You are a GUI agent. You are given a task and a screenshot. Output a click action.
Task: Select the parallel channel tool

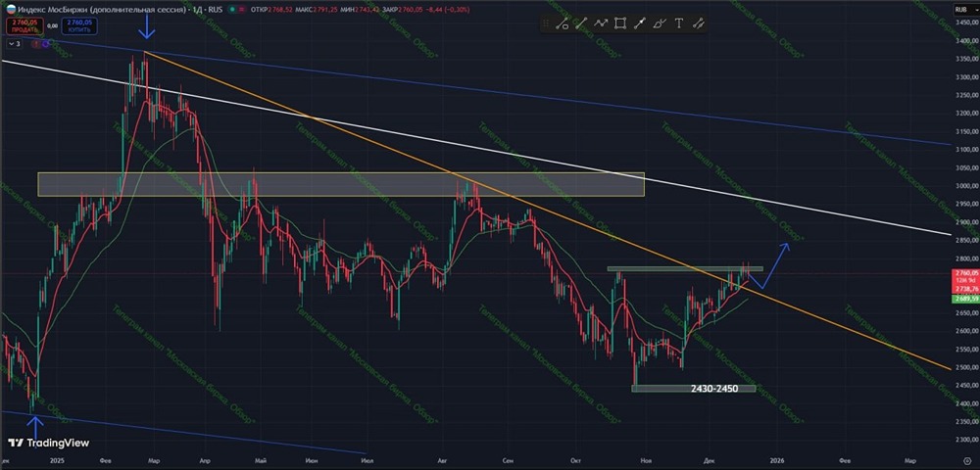699,24
